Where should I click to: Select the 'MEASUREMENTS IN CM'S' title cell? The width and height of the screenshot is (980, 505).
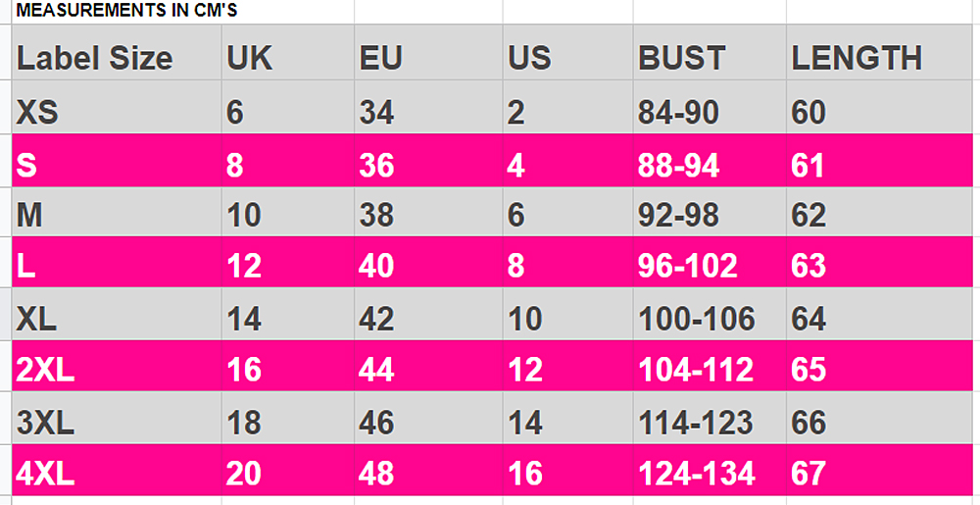(x=127, y=11)
